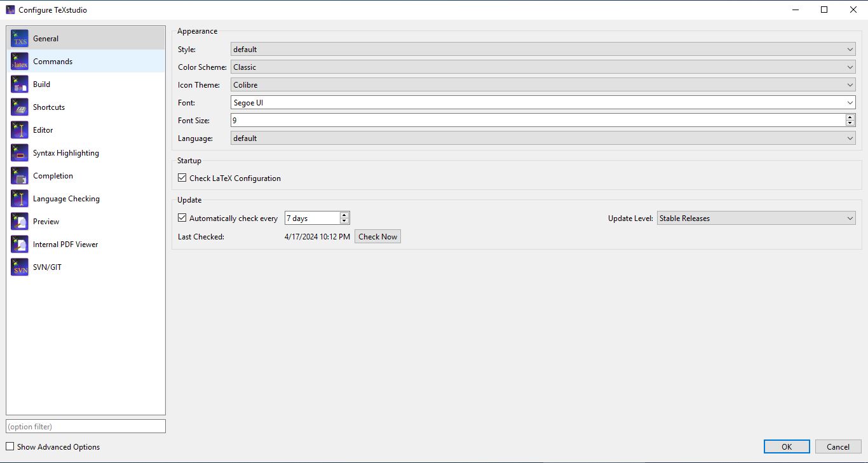Image resolution: width=868 pixels, height=463 pixels.
Task: Increase Font Size with up arrow
Action: click(x=850, y=117)
